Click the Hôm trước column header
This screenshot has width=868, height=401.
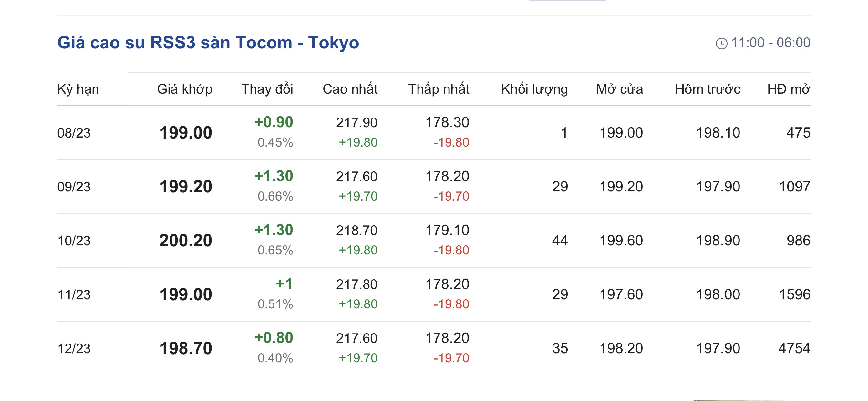pyautogui.click(x=707, y=89)
